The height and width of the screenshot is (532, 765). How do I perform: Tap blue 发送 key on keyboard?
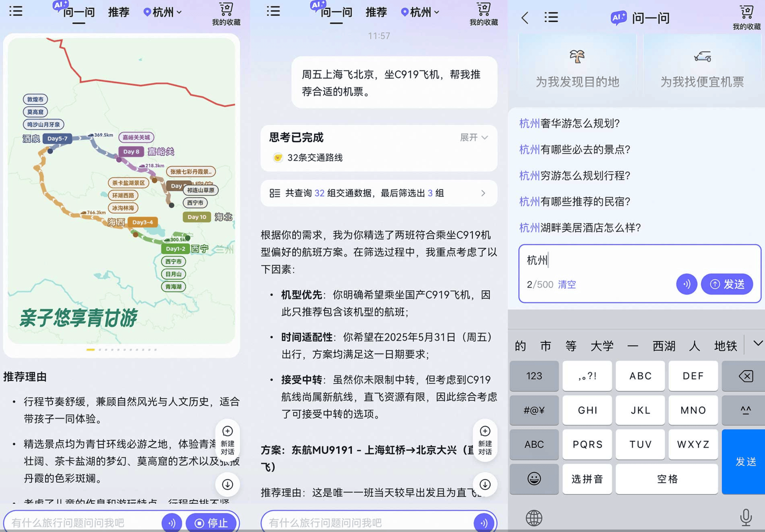coord(744,461)
